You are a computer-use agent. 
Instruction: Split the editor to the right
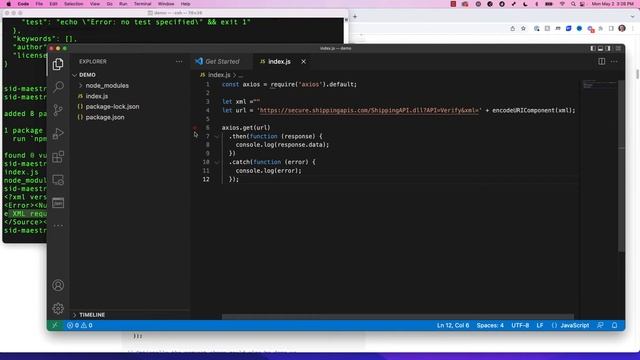point(602,61)
